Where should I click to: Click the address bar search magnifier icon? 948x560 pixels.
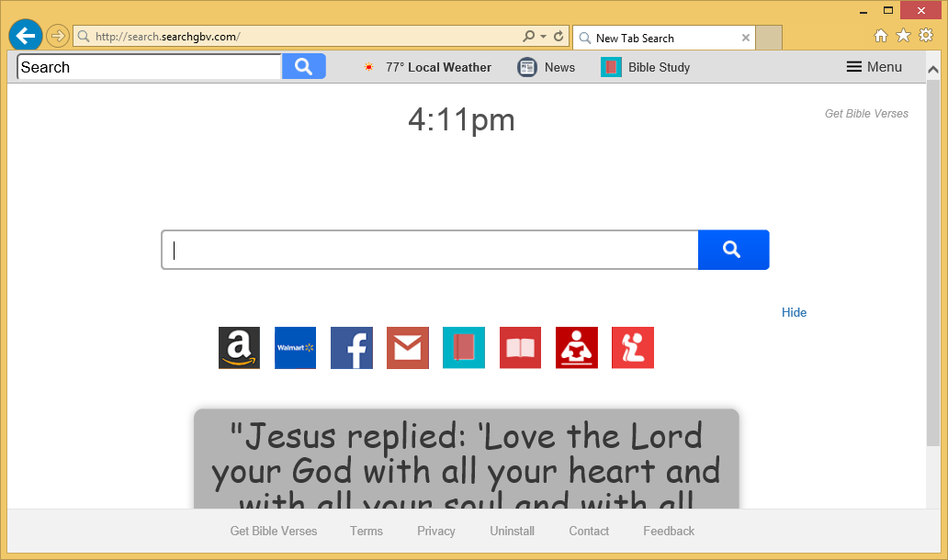click(528, 36)
